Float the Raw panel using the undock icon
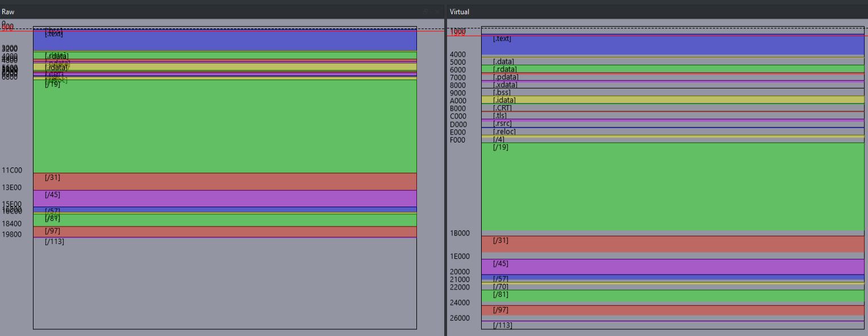The image size is (868, 336). [427, 12]
